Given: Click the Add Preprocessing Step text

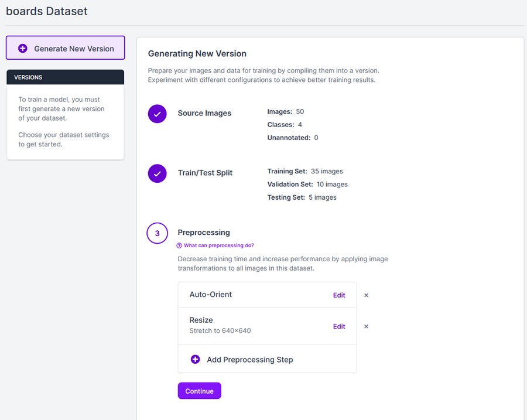Looking at the screenshot, I should [x=249, y=360].
